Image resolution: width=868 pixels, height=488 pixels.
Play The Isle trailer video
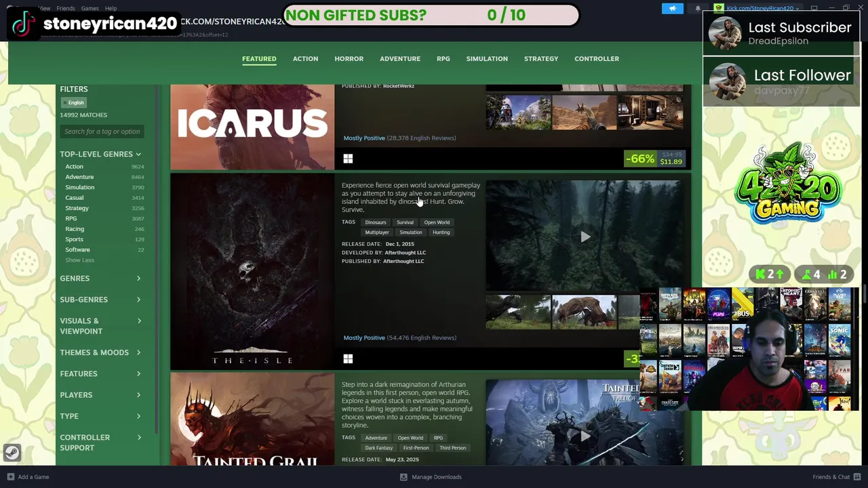(x=585, y=237)
